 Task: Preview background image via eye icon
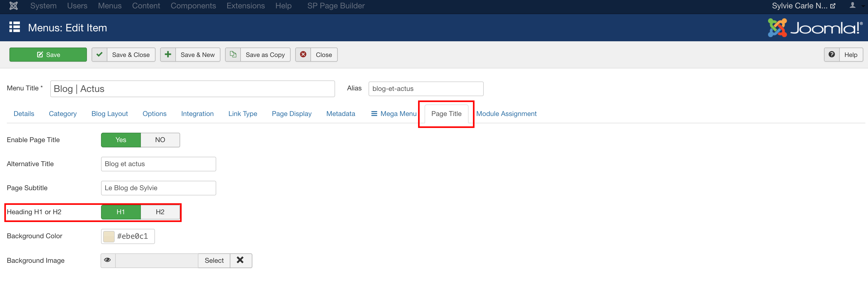pos(108,260)
